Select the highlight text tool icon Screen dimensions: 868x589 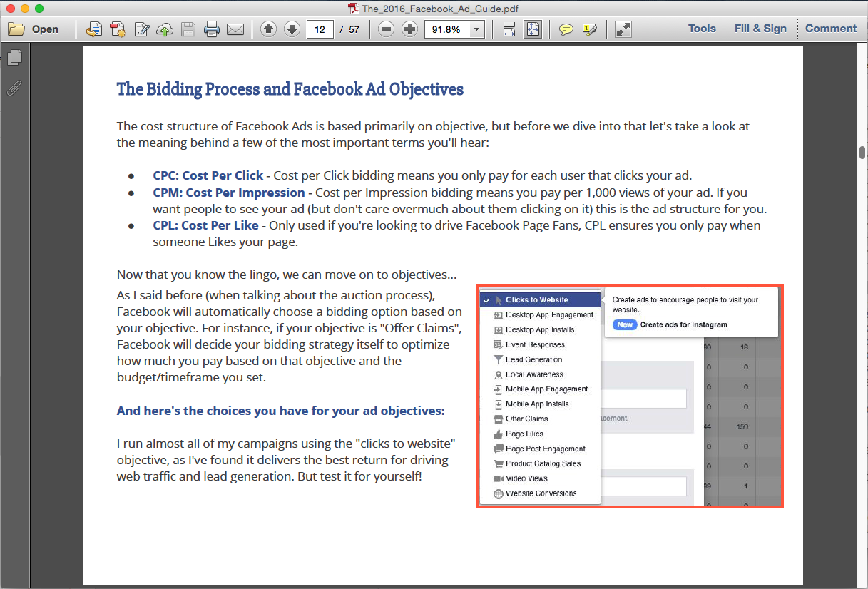click(x=589, y=29)
